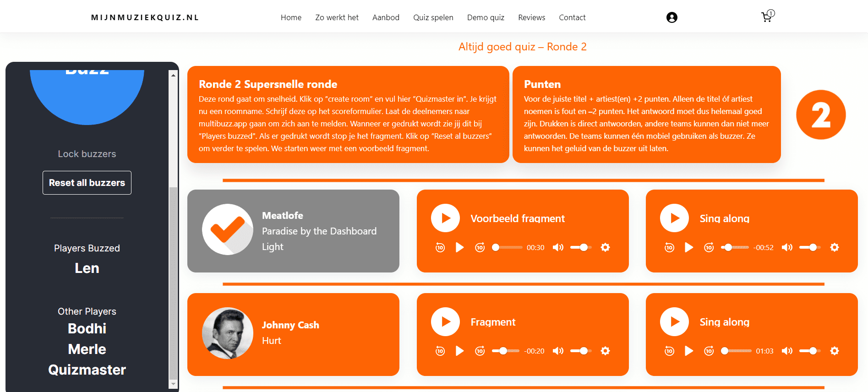Skip forward 10 seconds in Fragment player

coord(480,351)
